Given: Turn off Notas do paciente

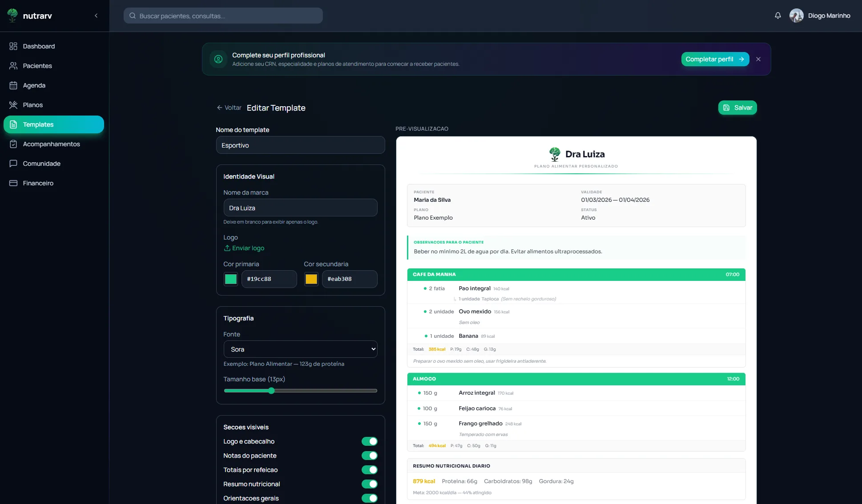Looking at the screenshot, I should point(369,456).
